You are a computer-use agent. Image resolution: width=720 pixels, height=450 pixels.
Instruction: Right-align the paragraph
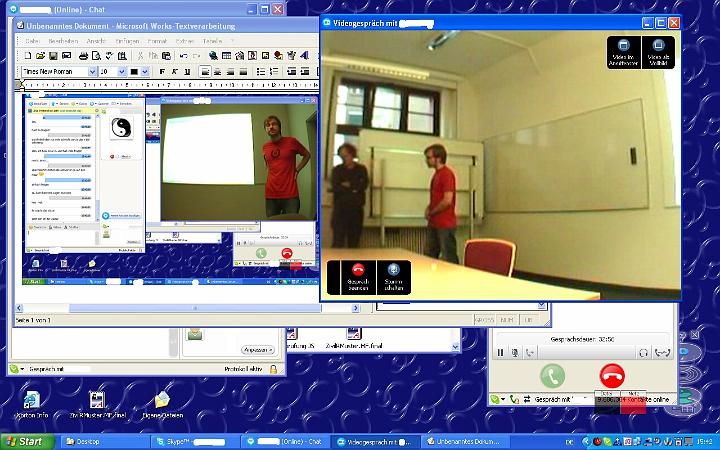point(231,72)
